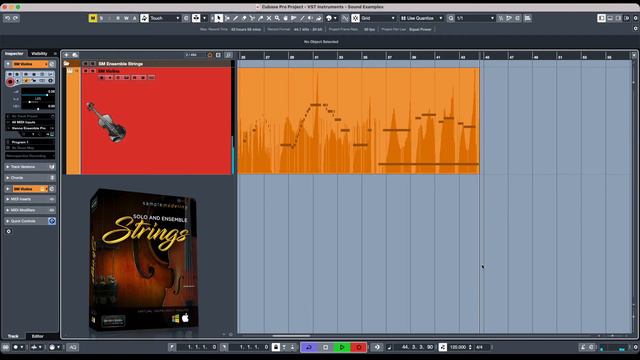Select the Editor tab at bottom
The width and height of the screenshot is (640, 360).
[38, 336]
